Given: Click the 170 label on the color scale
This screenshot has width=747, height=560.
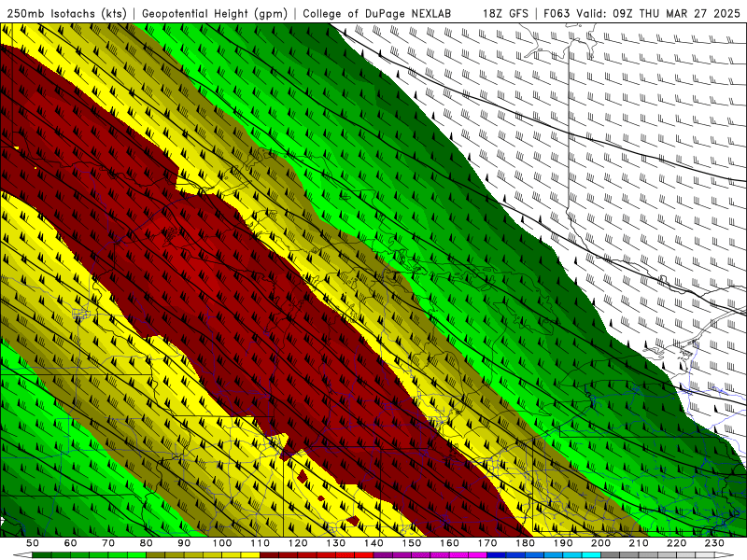Looking at the screenshot, I should point(487,543).
